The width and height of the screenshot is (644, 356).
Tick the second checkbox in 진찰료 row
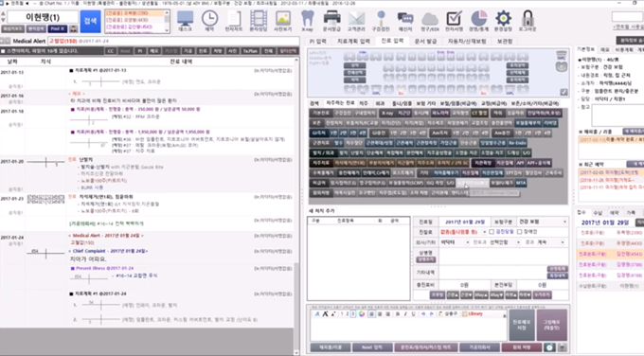tap(520, 232)
